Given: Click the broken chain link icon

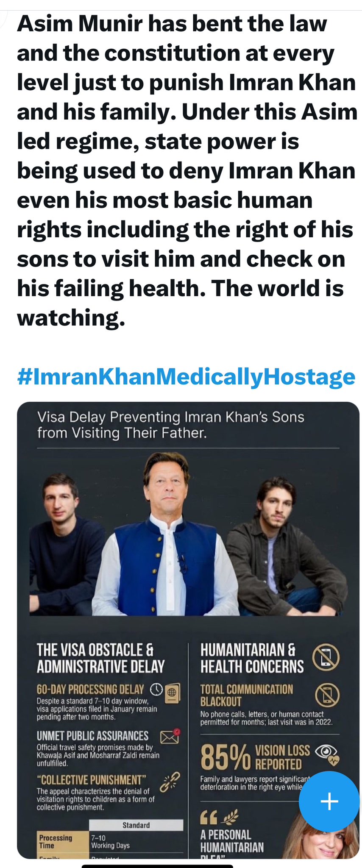Looking at the screenshot, I should [x=170, y=782].
